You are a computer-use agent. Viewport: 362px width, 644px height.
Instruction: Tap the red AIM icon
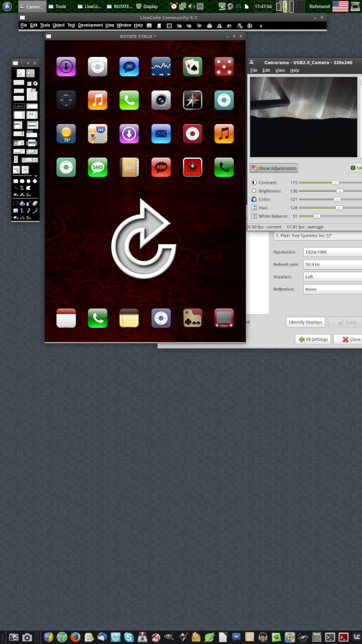[x=161, y=168]
